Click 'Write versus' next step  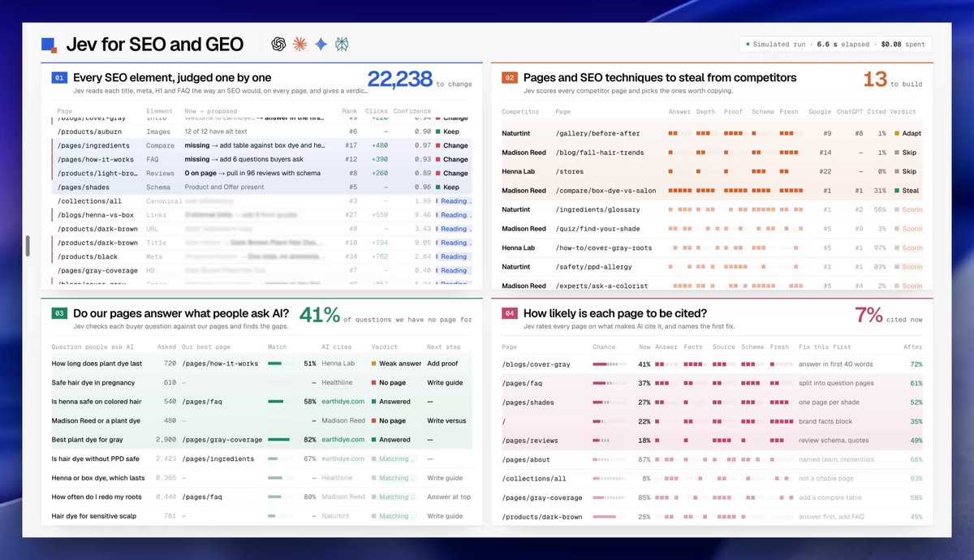447,420
